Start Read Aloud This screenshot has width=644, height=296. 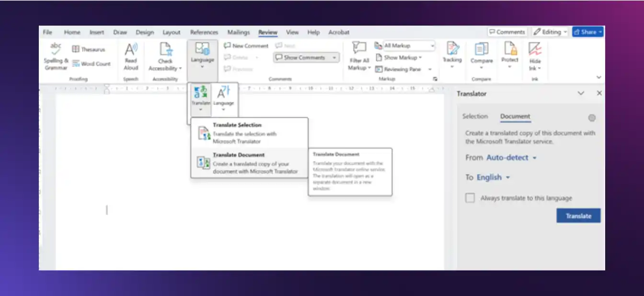131,57
